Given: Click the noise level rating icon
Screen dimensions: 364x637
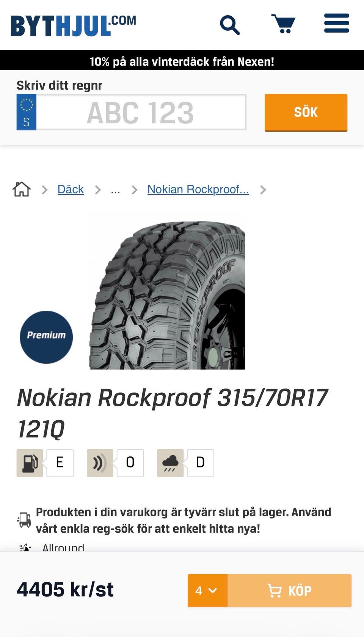Looking at the screenshot, I should (x=100, y=463).
